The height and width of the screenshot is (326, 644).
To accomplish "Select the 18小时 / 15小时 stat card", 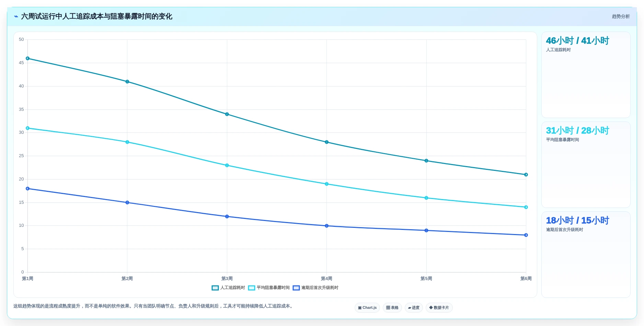I will pos(586,255).
